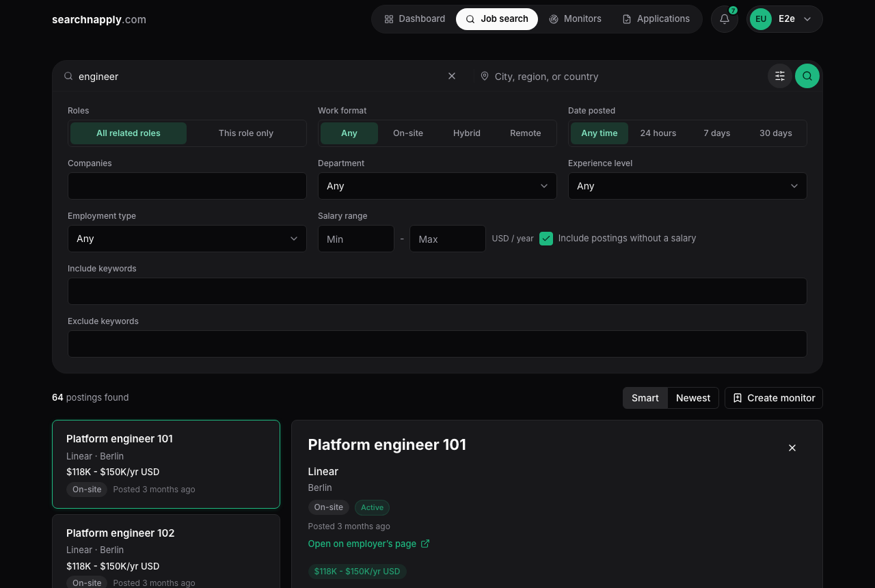Sort results by Smart
The width and height of the screenshot is (875, 588).
pos(645,398)
